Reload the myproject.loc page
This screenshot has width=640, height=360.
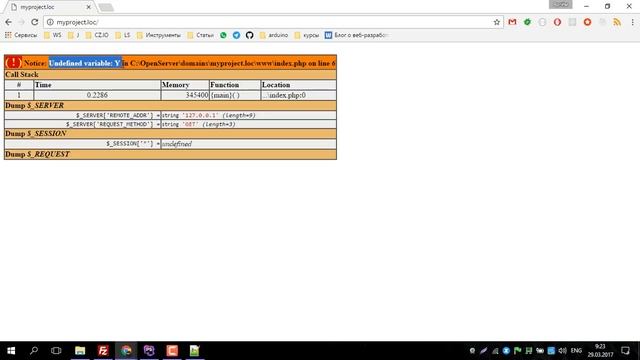click(x=35, y=22)
